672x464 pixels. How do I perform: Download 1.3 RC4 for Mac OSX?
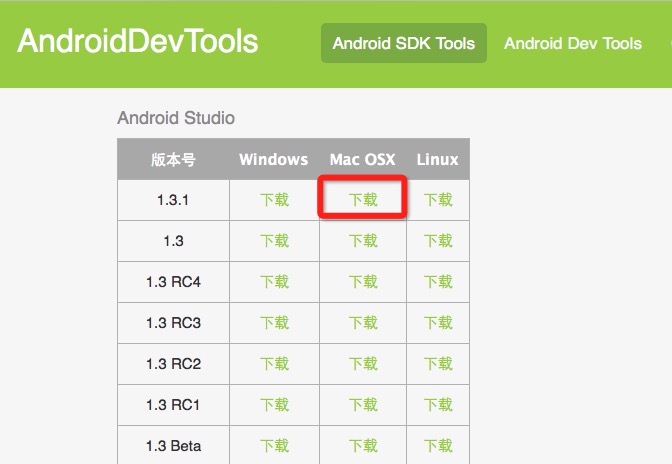363,282
